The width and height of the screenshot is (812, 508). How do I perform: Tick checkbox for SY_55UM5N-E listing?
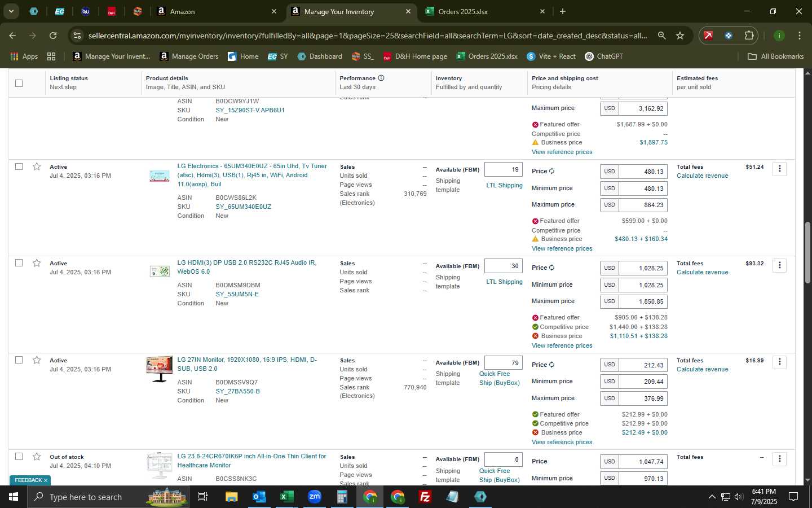[19, 263]
